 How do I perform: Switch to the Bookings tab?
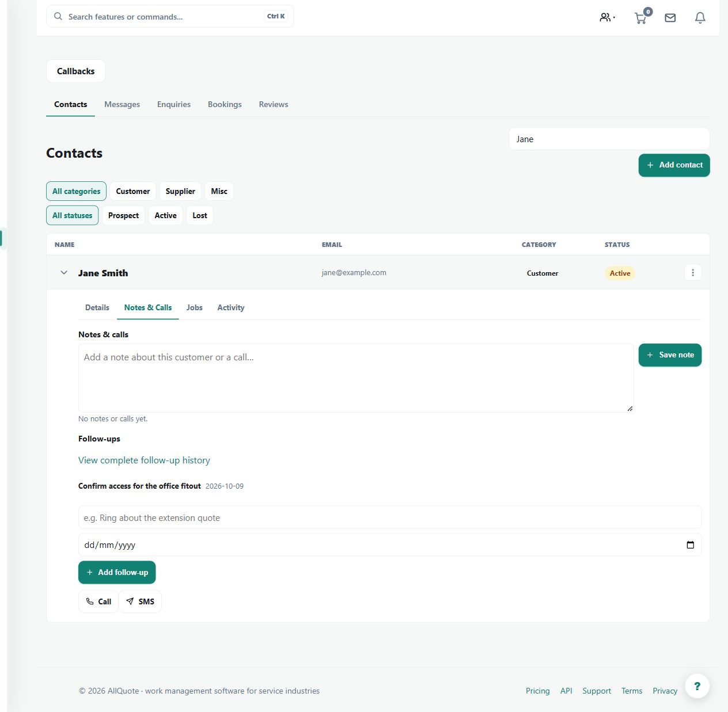(225, 105)
